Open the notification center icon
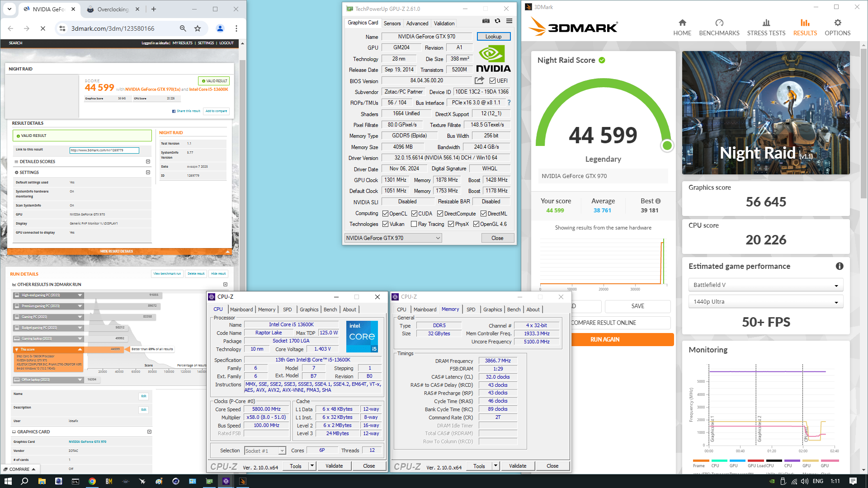The image size is (868, 488). click(853, 481)
